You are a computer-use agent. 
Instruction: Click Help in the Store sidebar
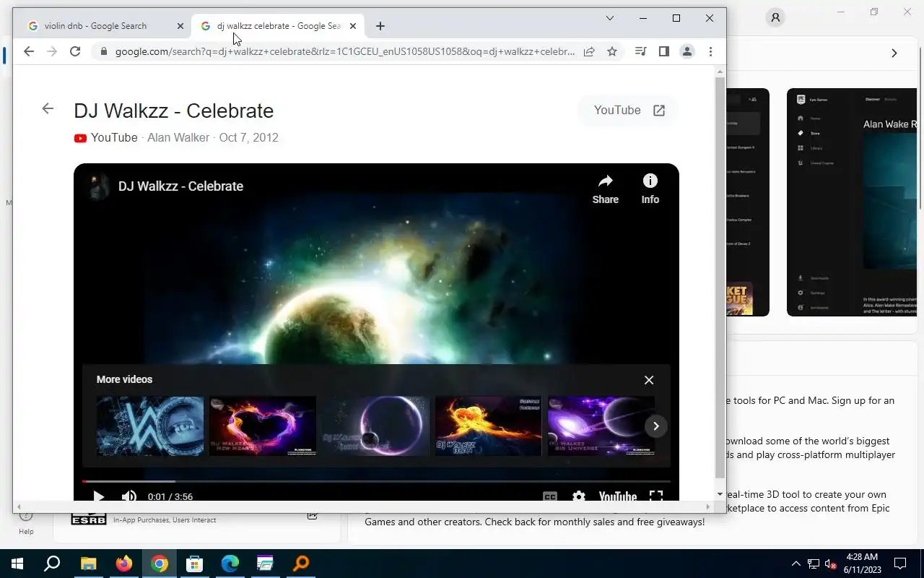(x=26, y=522)
